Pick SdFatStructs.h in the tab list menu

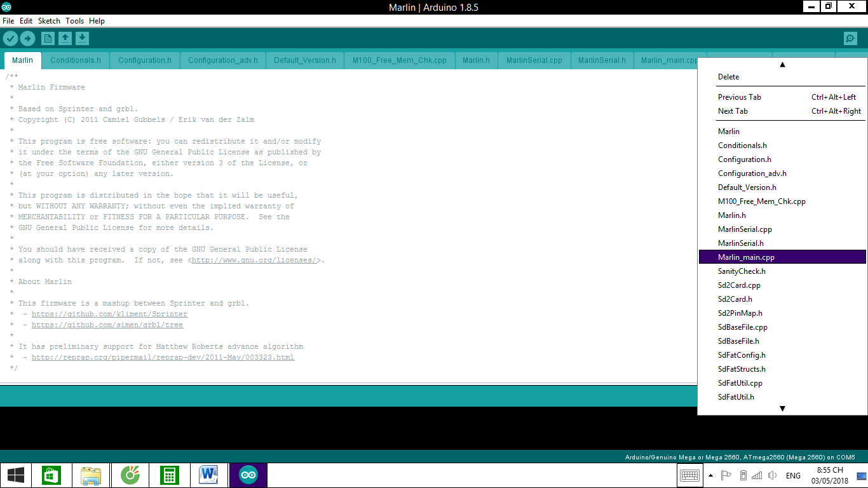[x=782, y=369]
